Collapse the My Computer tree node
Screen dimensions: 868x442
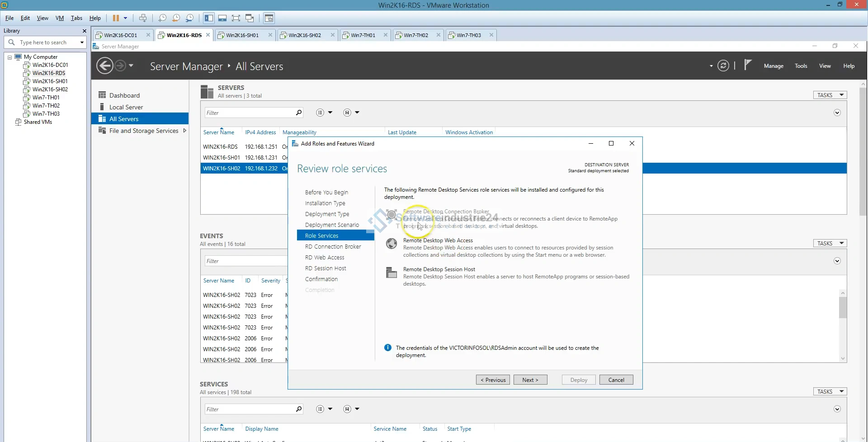tap(9, 57)
